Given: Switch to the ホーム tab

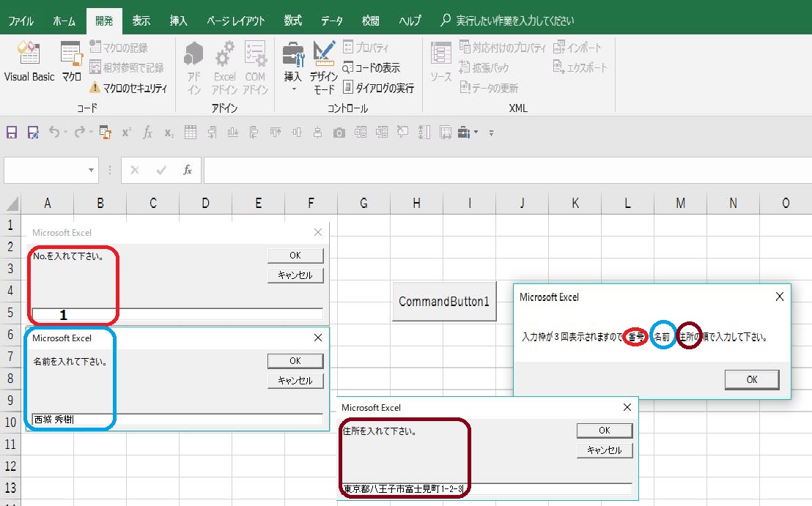Looking at the screenshot, I should click(64, 21).
